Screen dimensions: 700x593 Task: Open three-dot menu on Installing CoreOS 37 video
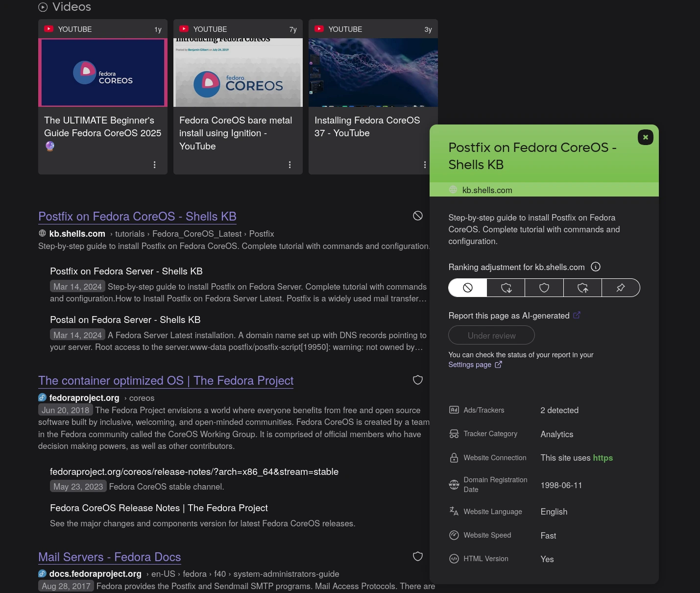(424, 165)
